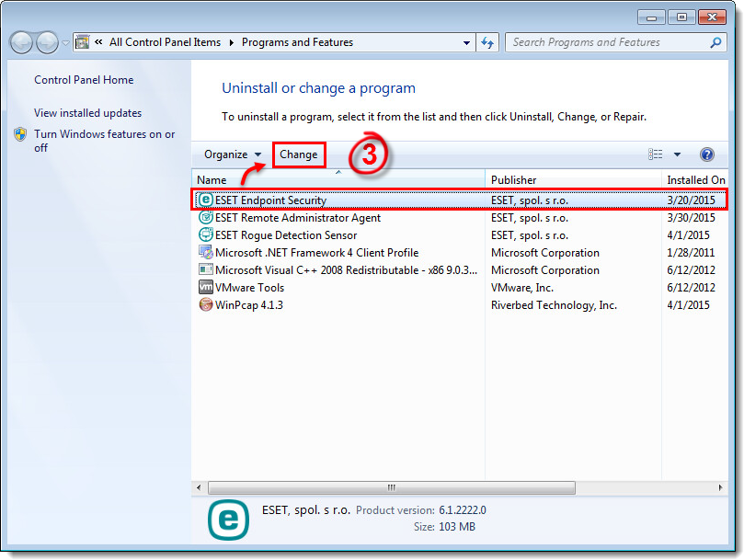Select the WinPcap 4.1.3 row

[x=460, y=304]
